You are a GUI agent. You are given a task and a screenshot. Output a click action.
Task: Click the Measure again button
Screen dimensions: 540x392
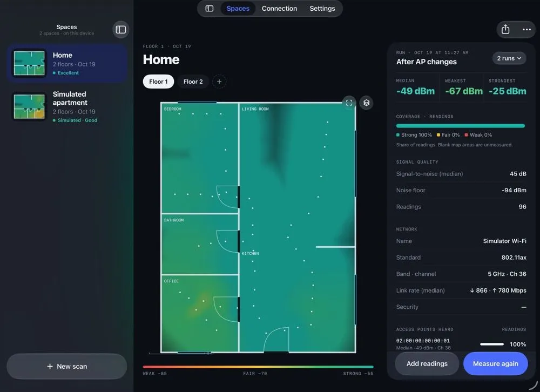point(495,364)
